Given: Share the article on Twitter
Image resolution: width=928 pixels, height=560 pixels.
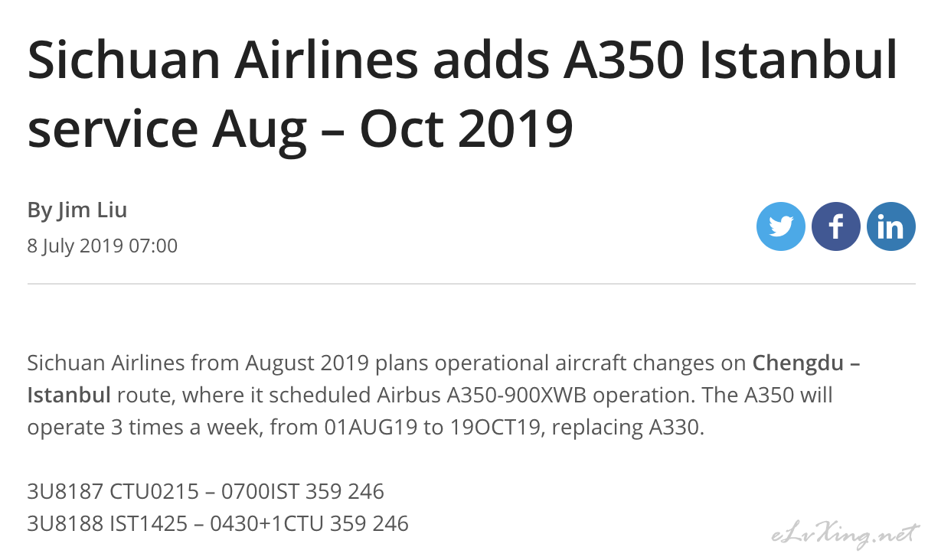Looking at the screenshot, I should tap(780, 226).
